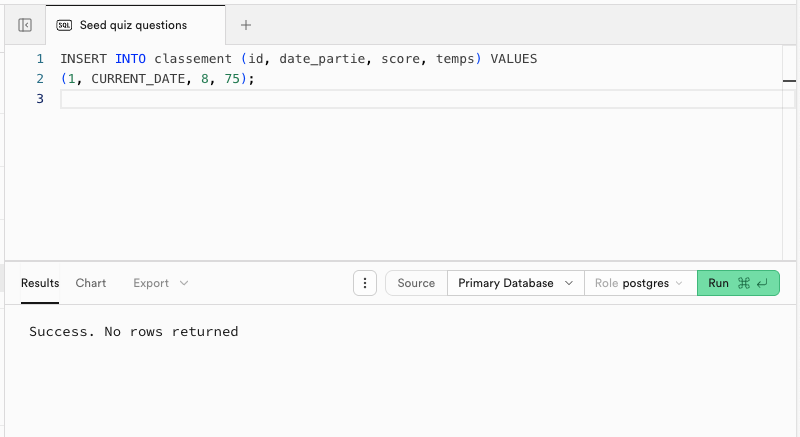Click the Source button
The image size is (800, 437).
click(416, 283)
